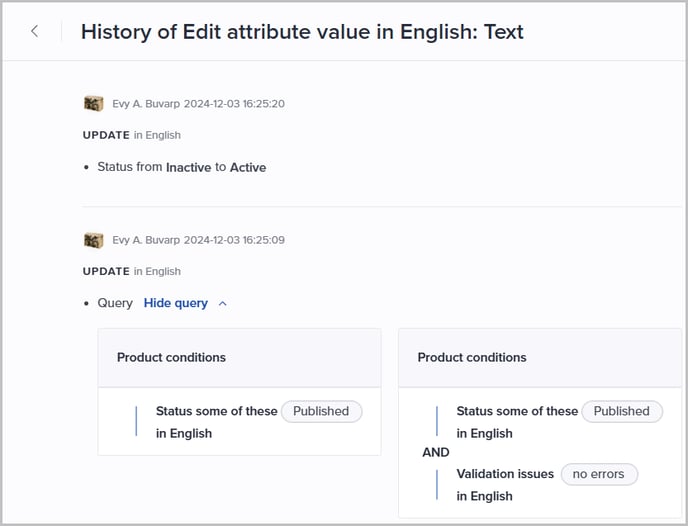The width and height of the screenshot is (688, 526).
Task: Click the 'no errors' validation tag
Action: click(599, 474)
